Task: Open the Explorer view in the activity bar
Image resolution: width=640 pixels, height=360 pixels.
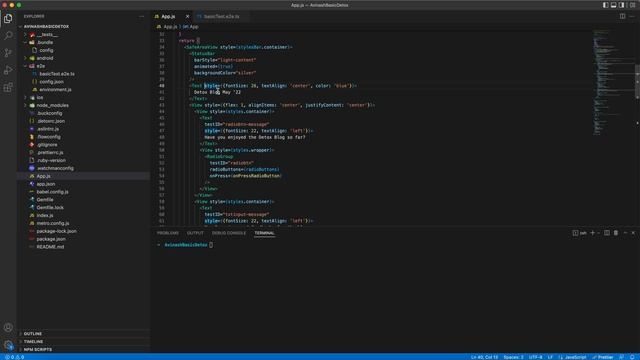Action: click(x=8, y=18)
